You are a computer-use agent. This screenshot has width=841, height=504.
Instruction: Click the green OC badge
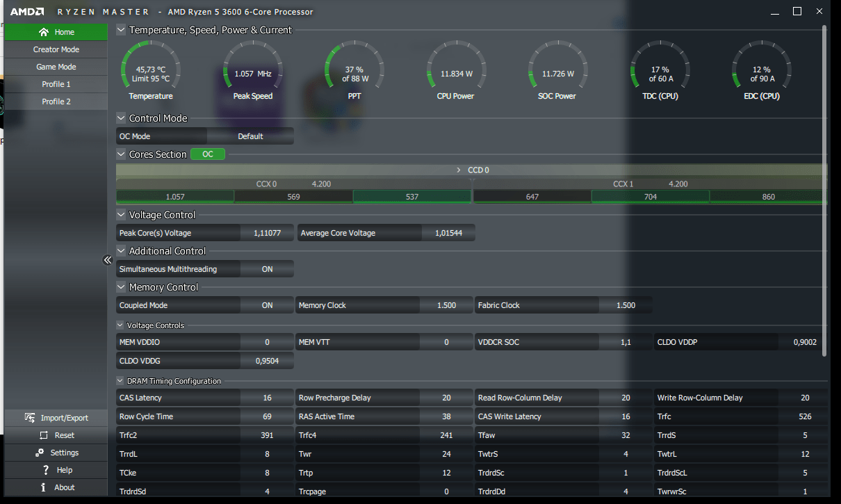pyautogui.click(x=208, y=154)
